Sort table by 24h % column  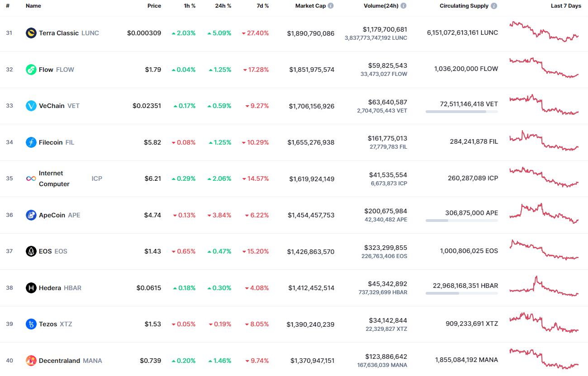click(223, 6)
